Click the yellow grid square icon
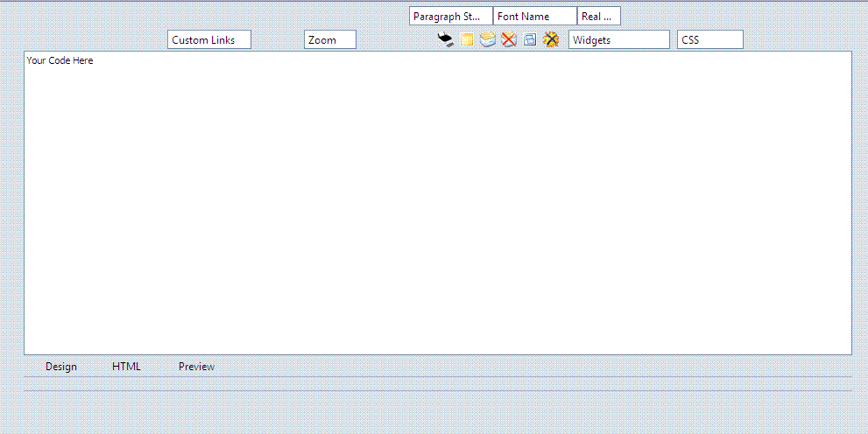The height and width of the screenshot is (434, 868). (x=467, y=39)
